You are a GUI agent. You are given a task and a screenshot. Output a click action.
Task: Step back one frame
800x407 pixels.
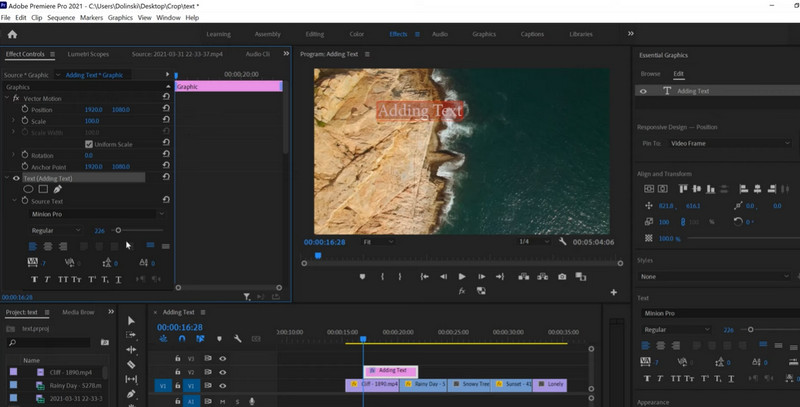[443, 276]
